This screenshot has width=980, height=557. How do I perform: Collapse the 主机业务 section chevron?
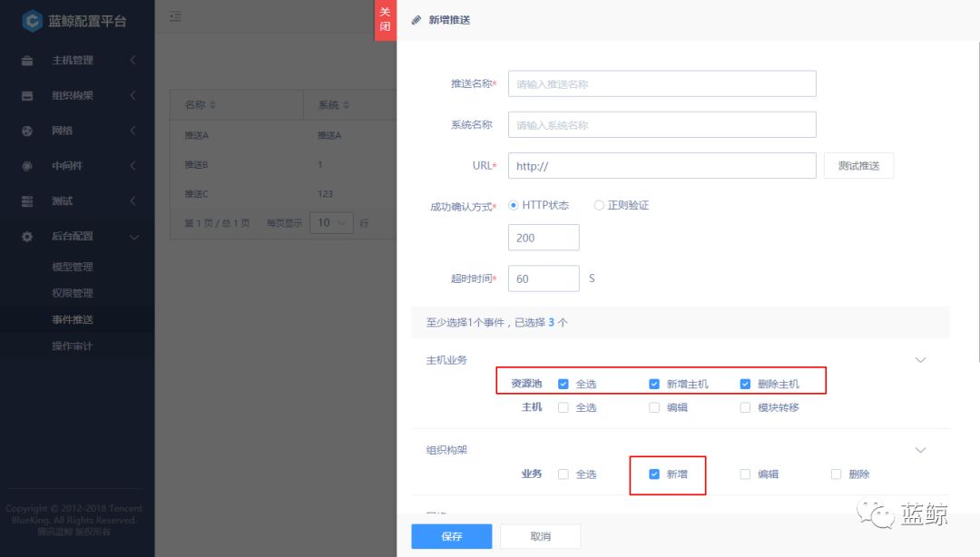(921, 360)
